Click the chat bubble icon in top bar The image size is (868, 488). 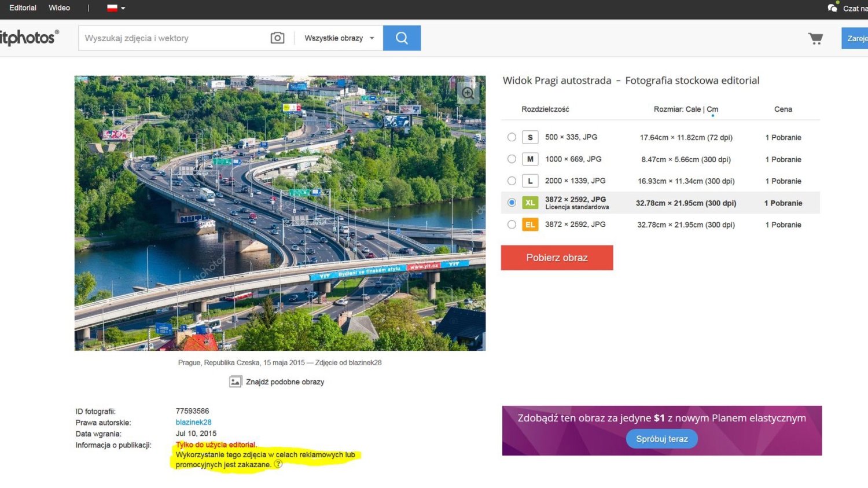pyautogui.click(x=832, y=8)
